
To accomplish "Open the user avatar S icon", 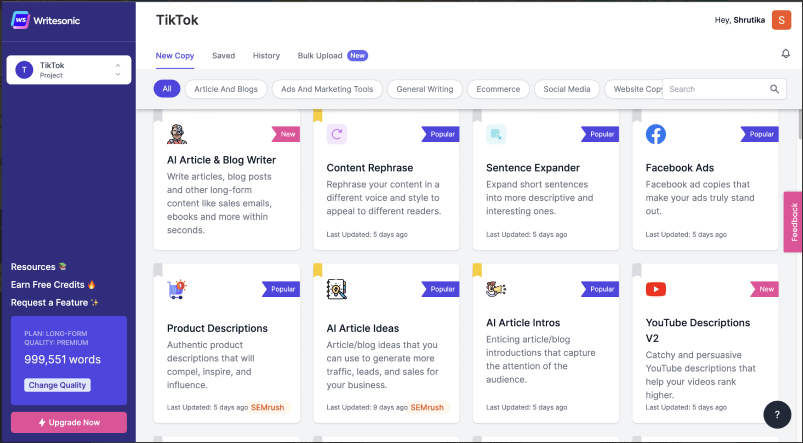I will coord(781,20).
